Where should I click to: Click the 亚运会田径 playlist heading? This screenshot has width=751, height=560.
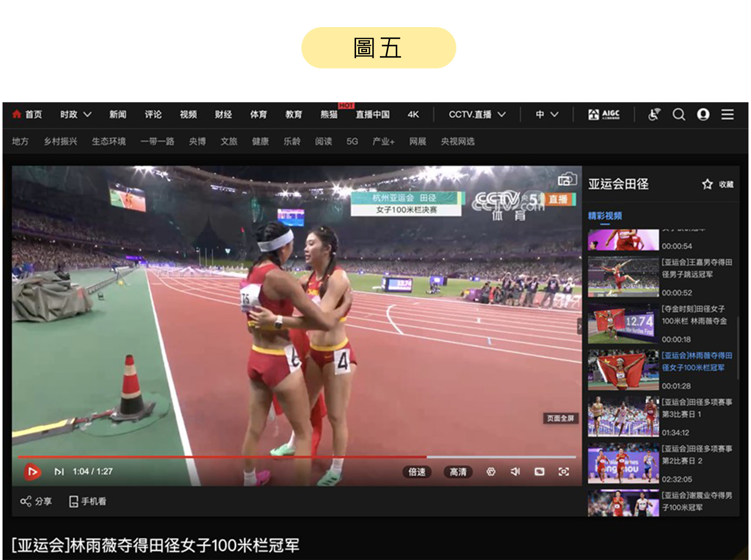pyautogui.click(x=618, y=184)
